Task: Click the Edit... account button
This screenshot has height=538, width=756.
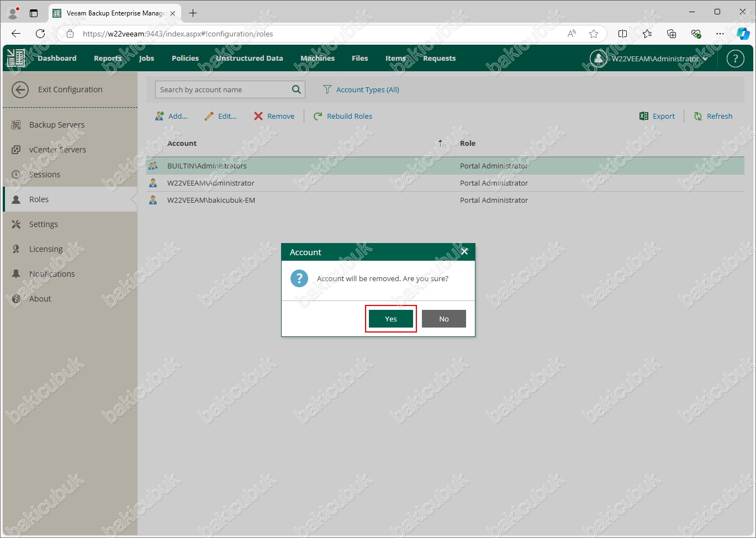Action: 220,116
